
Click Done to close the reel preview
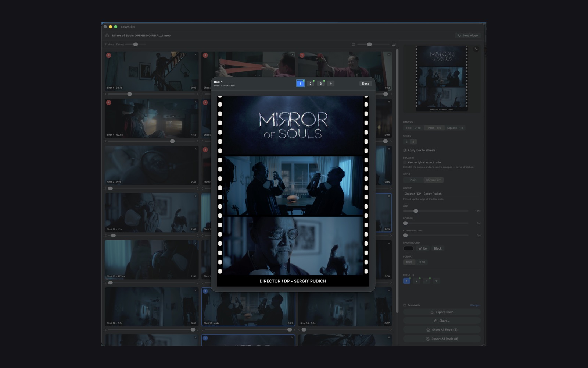pyautogui.click(x=366, y=84)
